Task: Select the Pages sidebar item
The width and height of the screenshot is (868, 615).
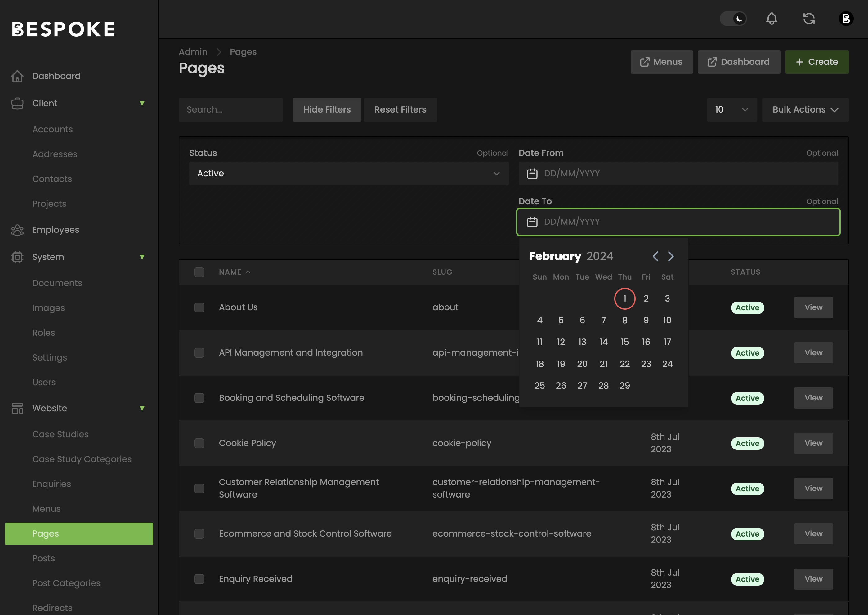Action: (79, 533)
